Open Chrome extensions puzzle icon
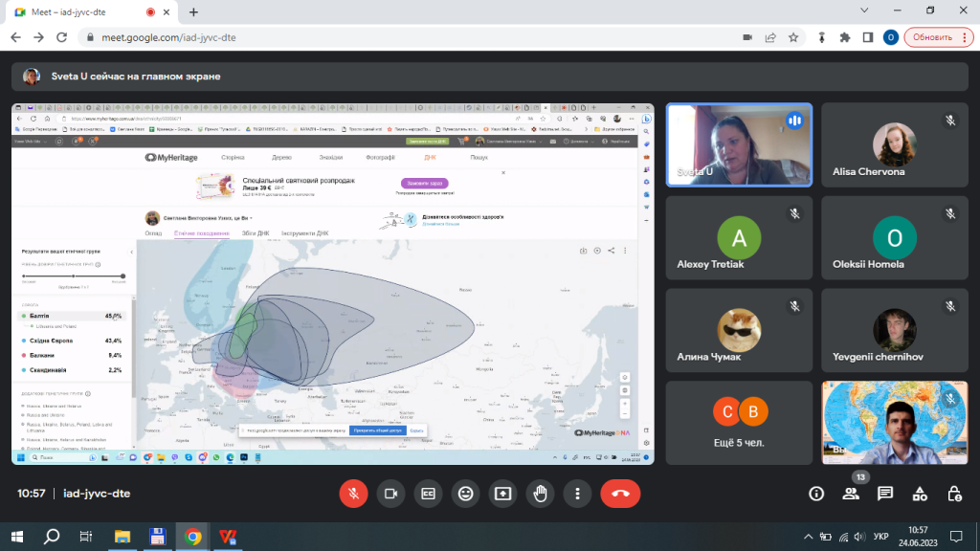This screenshot has width=980, height=551. 845,37
